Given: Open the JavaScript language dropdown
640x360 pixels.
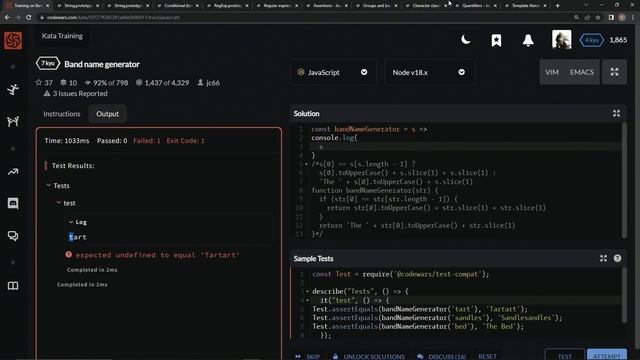Looking at the screenshot, I should coord(333,72).
